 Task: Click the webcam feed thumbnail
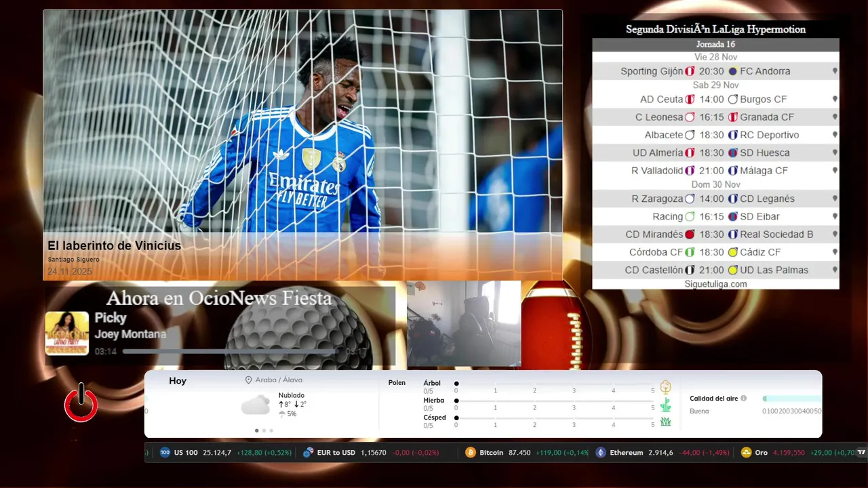[x=464, y=323]
